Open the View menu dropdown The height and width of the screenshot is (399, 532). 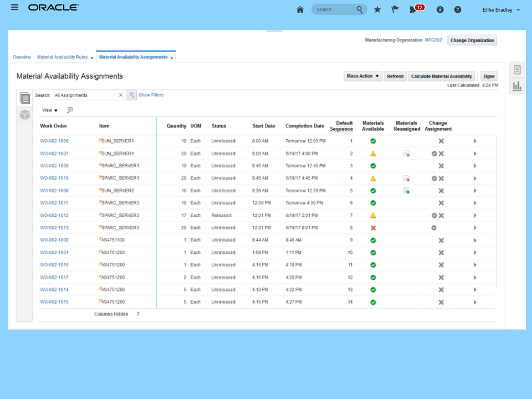[50, 110]
